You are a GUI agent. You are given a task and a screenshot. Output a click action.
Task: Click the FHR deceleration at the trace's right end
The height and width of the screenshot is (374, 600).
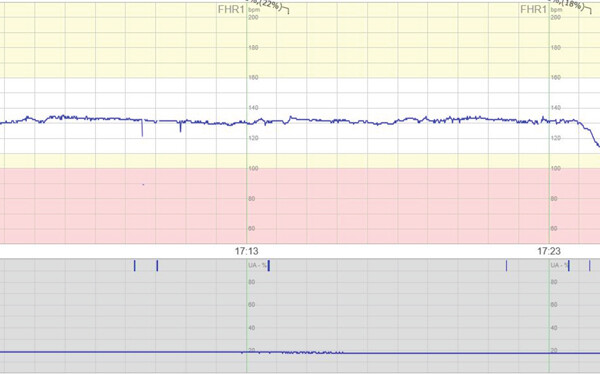tap(590, 134)
